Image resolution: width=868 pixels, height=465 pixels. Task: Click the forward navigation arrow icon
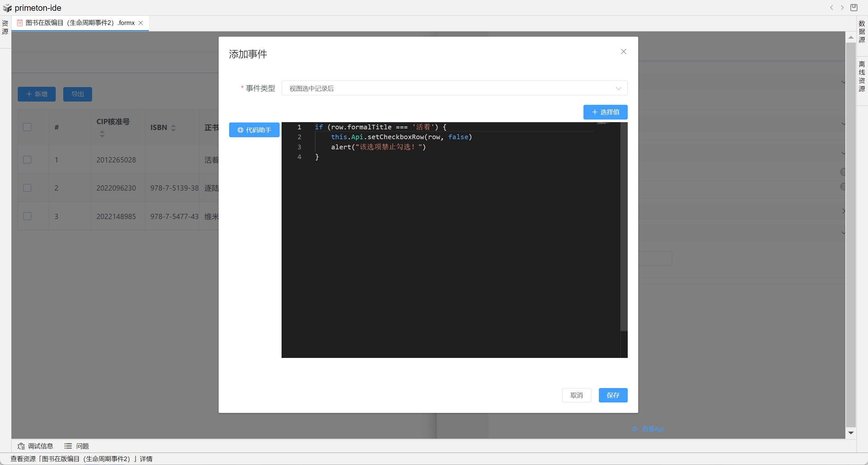click(842, 8)
